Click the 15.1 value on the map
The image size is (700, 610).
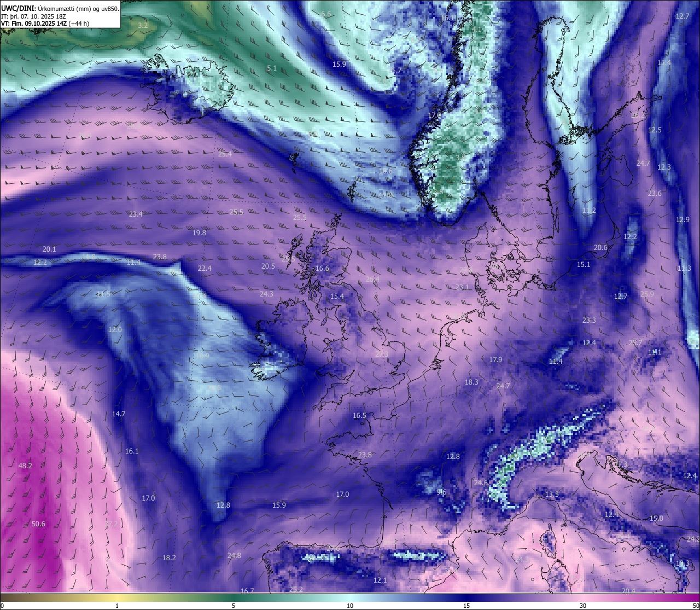point(584,265)
